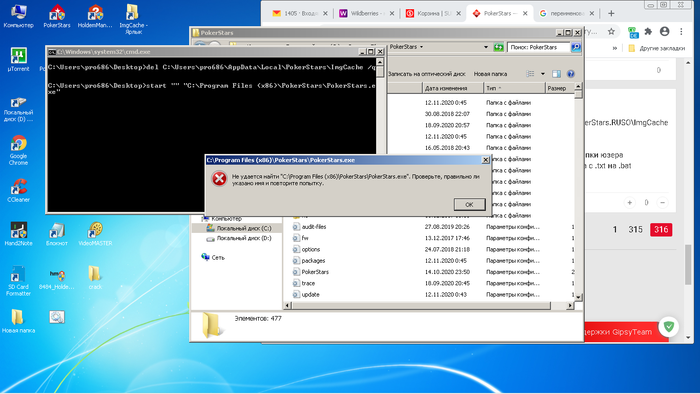Click the magnifier file icon on desktop

click(57, 317)
